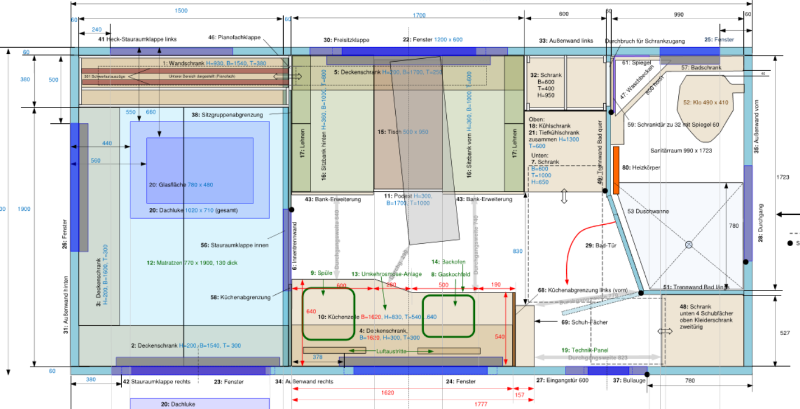
Task: Select the vertical '3: Deckenschrank' label
Action: pyautogui.click(x=102, y=274)
